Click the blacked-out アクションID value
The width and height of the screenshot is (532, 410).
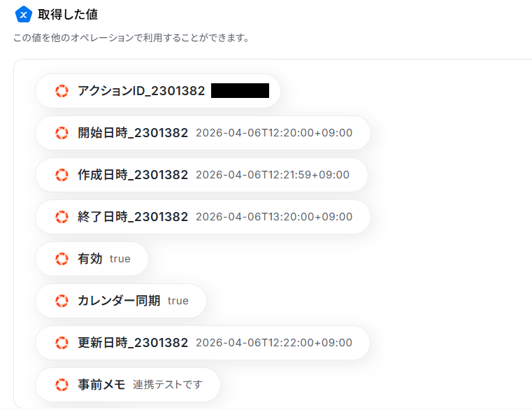point(240,91)
